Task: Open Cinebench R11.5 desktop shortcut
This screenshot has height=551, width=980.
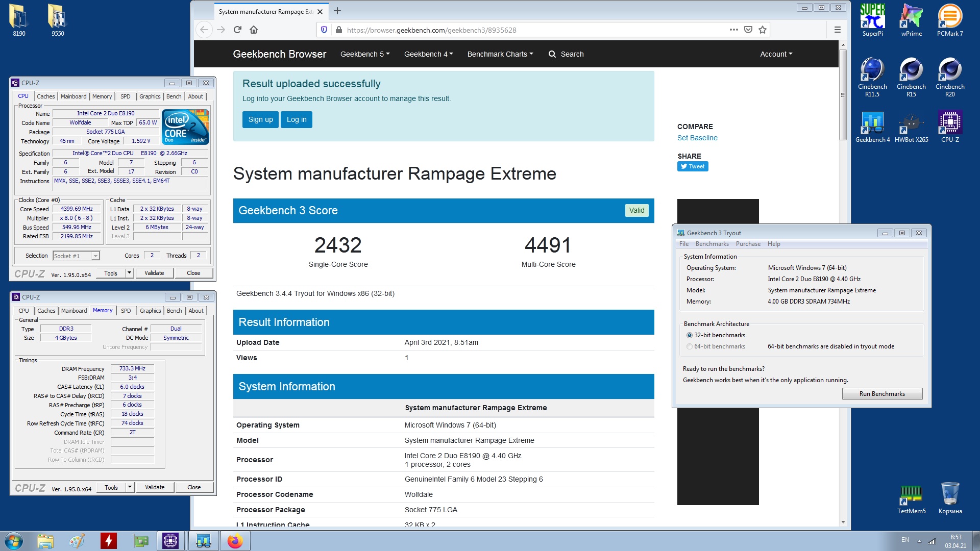Action: click(x=872, y=77)
